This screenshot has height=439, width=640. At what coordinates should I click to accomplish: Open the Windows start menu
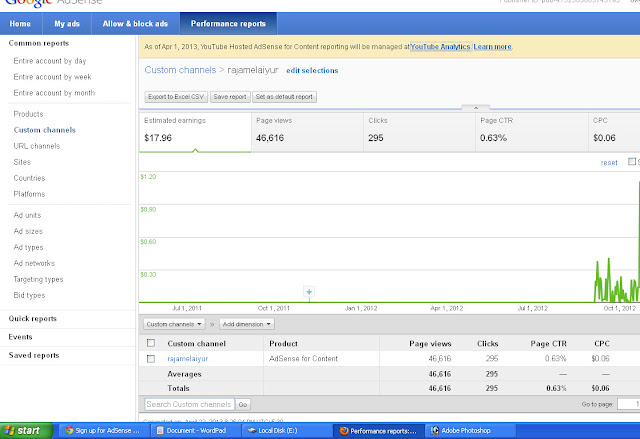pos(25,430)
